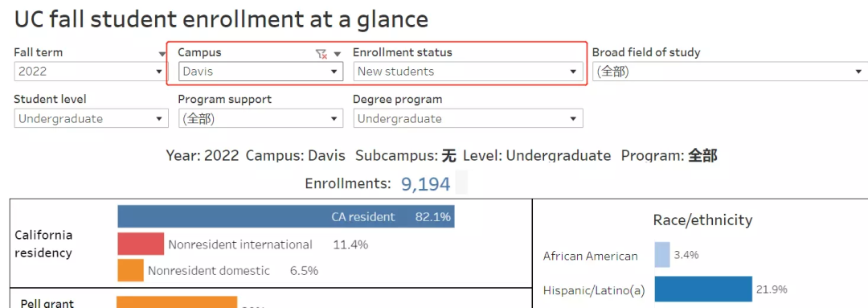Open the Fall term filter options caret

point(162,54)
